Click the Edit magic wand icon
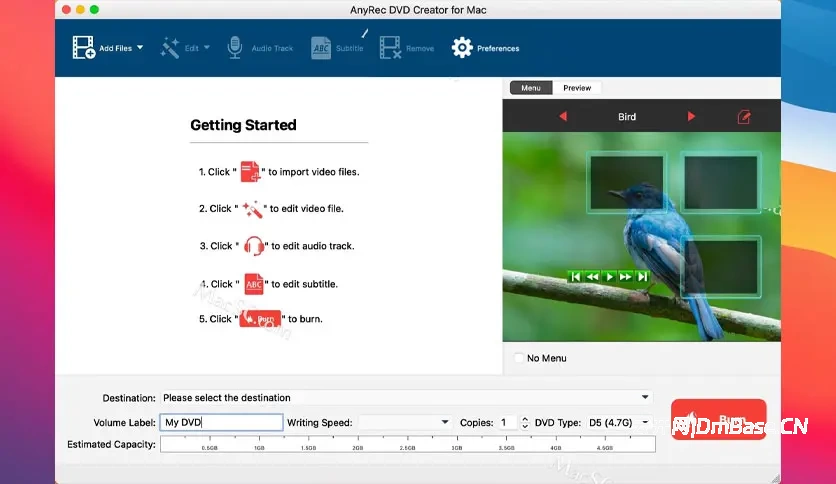Image resolution: width=836 pixels, height=484 pixels. pos(170,47)
